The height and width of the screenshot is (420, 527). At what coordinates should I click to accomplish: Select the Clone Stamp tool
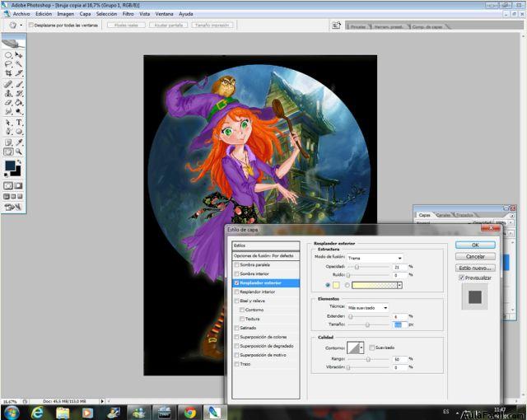(x=8, y=93)
